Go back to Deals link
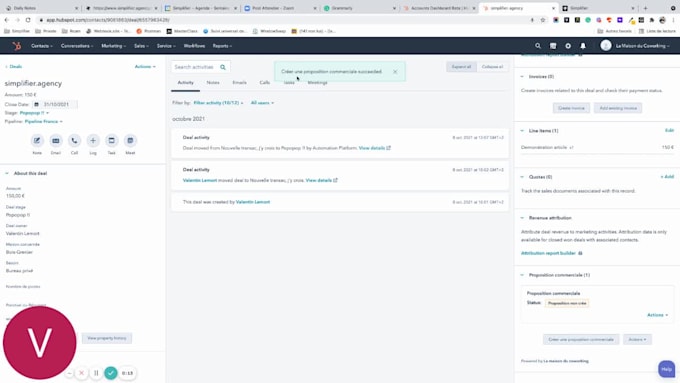This screenshot has width=680, height=383. [13, 67]
